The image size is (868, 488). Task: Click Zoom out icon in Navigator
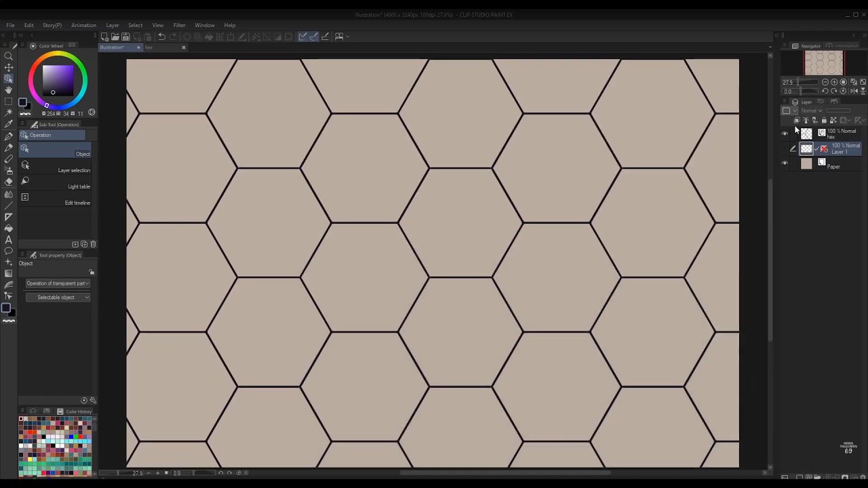[825, 82]
